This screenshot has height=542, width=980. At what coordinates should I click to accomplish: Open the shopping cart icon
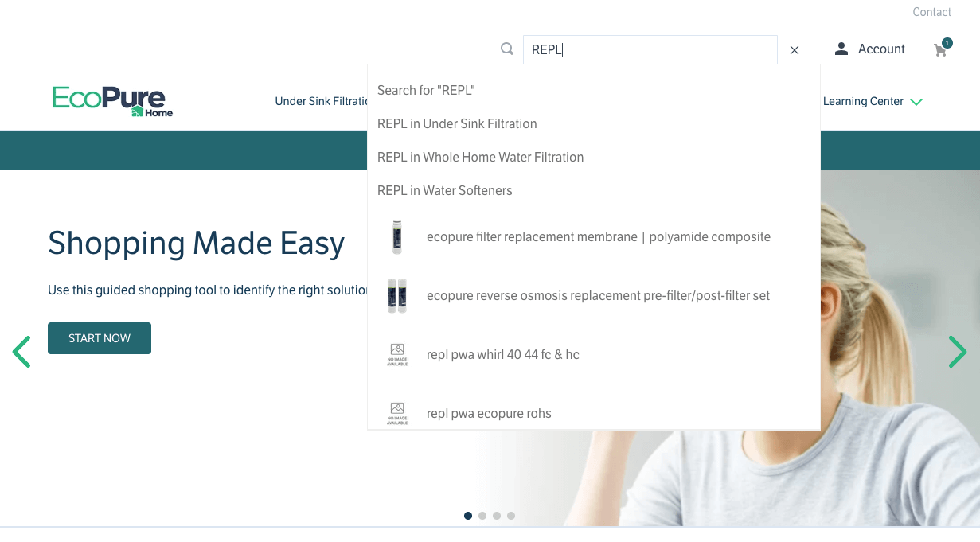click(942, 49)
